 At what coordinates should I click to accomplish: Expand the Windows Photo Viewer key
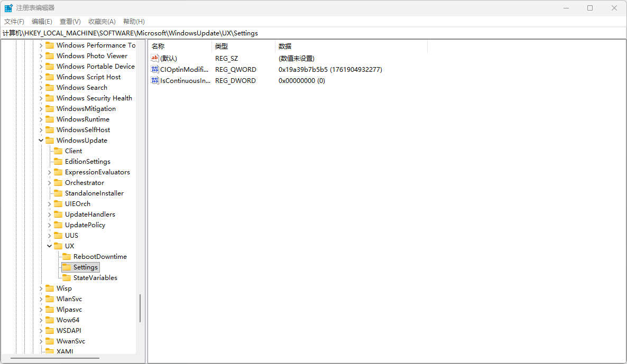(x=41, y=57)
